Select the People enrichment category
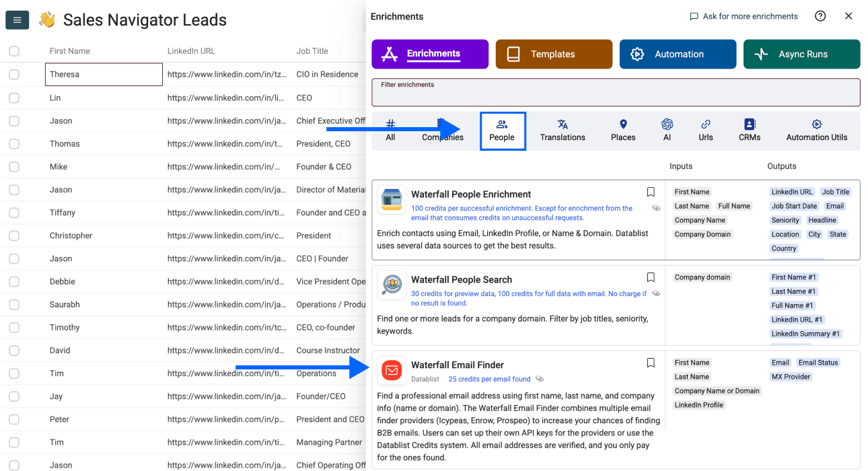This screenshot has height=471, width=868. tap(502, 130)
